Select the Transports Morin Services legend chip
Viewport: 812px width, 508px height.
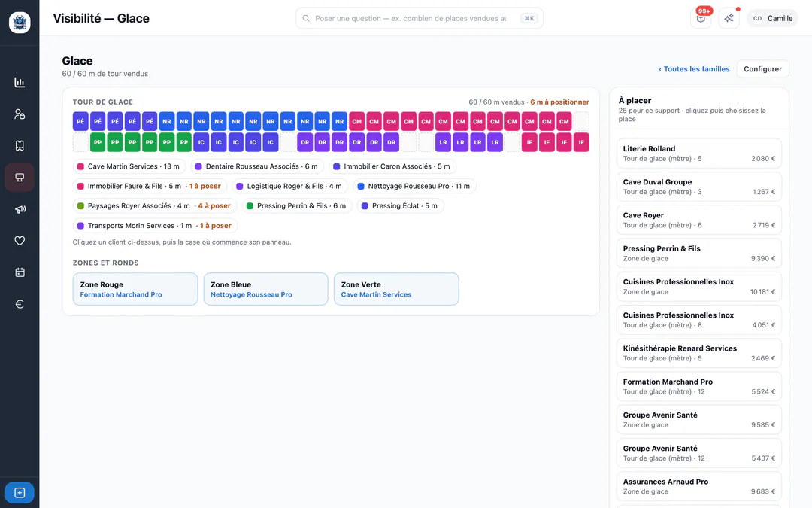coord(155,226)
